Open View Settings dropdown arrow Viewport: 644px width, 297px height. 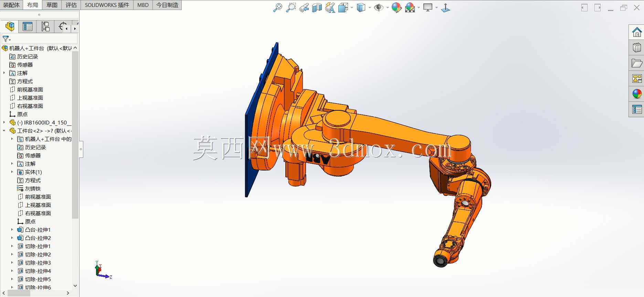pos(437,8)
